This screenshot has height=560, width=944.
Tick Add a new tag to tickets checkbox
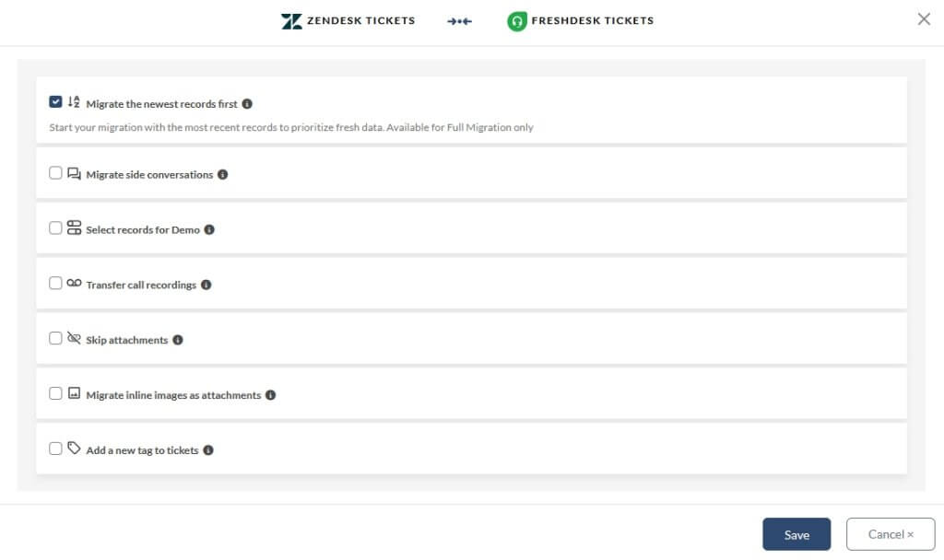(x=55, y=449)
